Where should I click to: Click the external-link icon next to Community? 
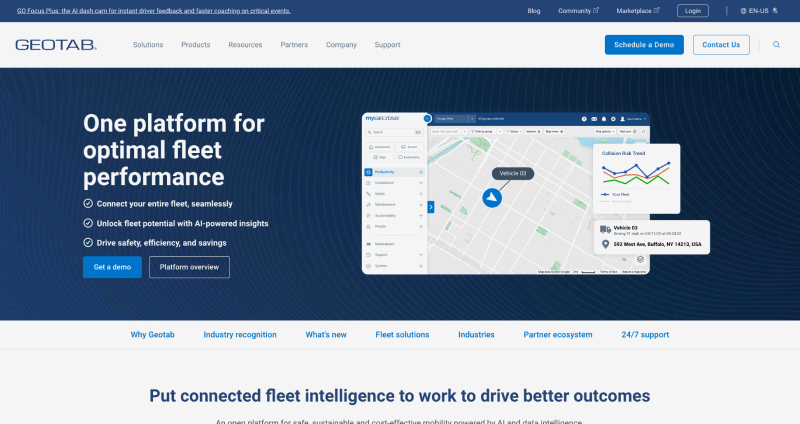point(596,10)
